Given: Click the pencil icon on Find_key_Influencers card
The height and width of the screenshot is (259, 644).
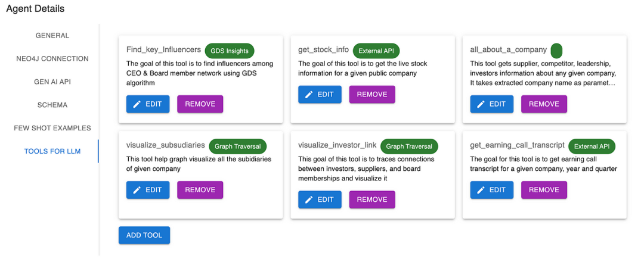Looking at the screenshot, I should click(137, 104).
